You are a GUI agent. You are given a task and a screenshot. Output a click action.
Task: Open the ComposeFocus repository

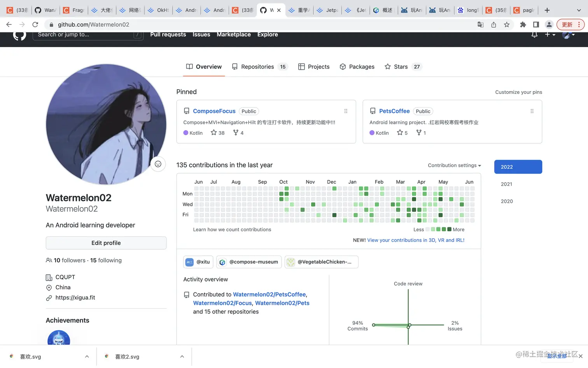pos(214,111)
